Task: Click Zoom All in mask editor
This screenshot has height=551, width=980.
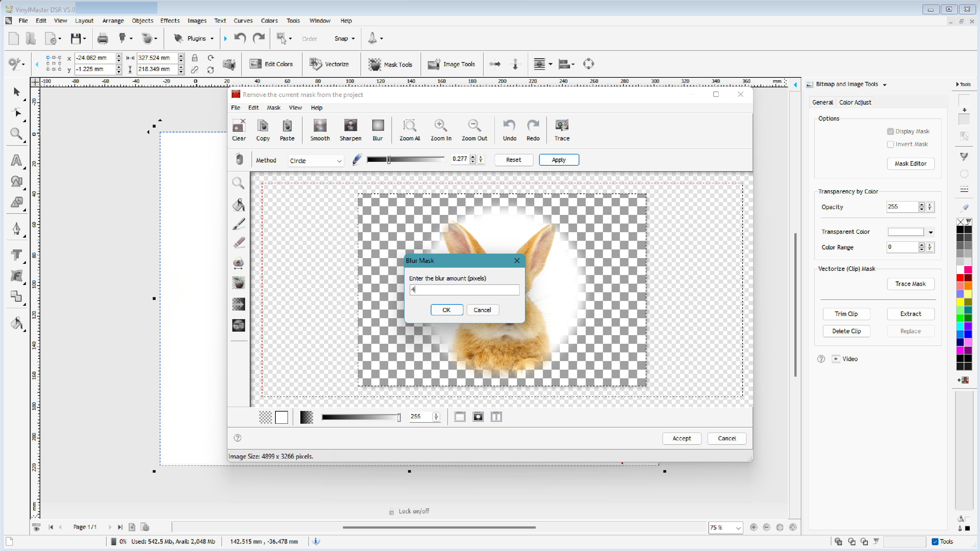Action: click(409, 130)
